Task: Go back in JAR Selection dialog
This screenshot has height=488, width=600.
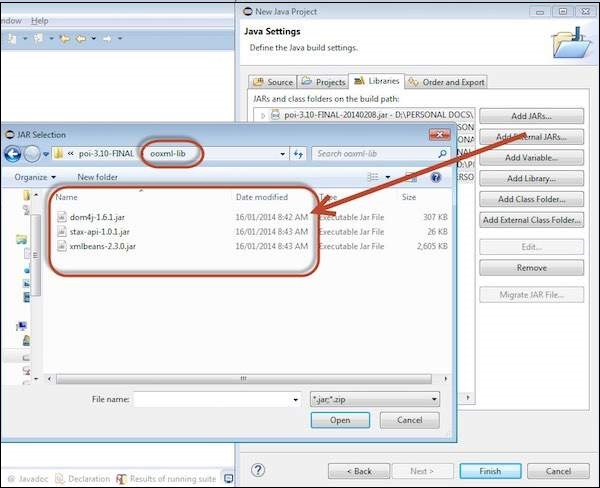Action: tap(13, 154)
